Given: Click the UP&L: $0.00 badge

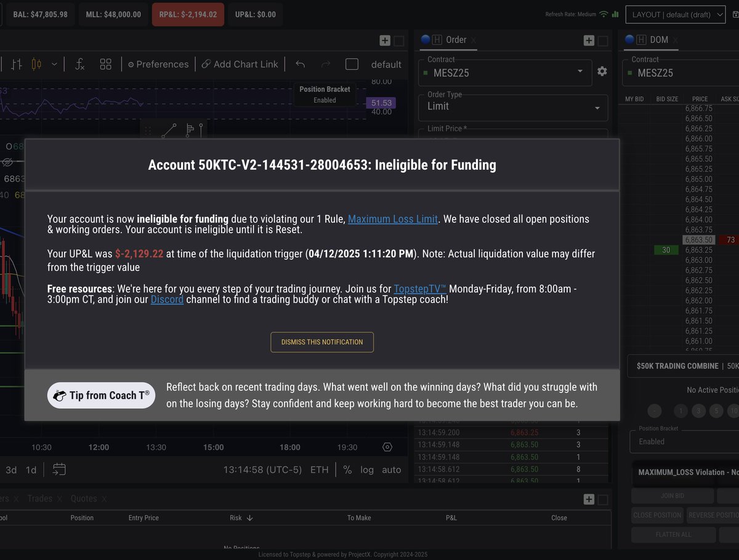Looking at the screenshot, I should point(256,15).
